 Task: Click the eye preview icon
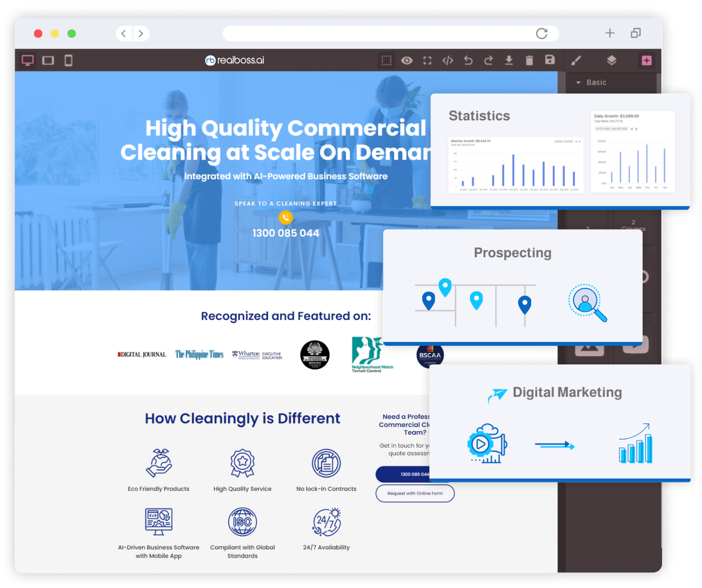point(407,61)
